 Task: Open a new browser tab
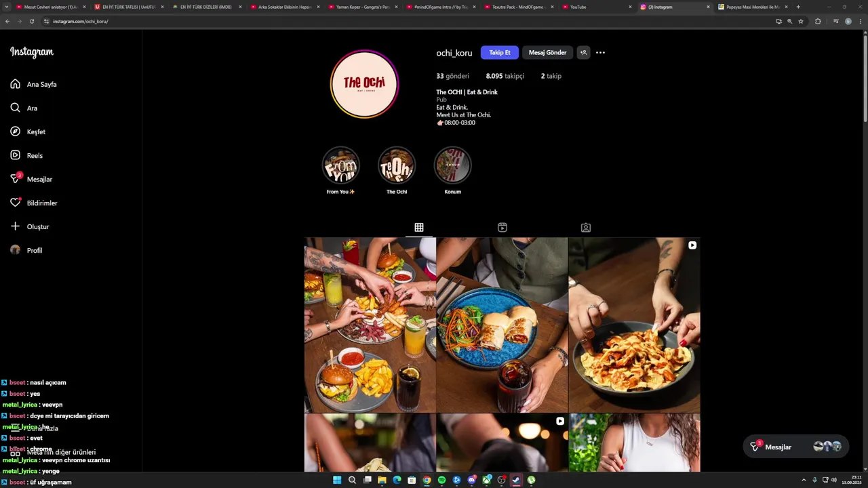click(798, 7)
